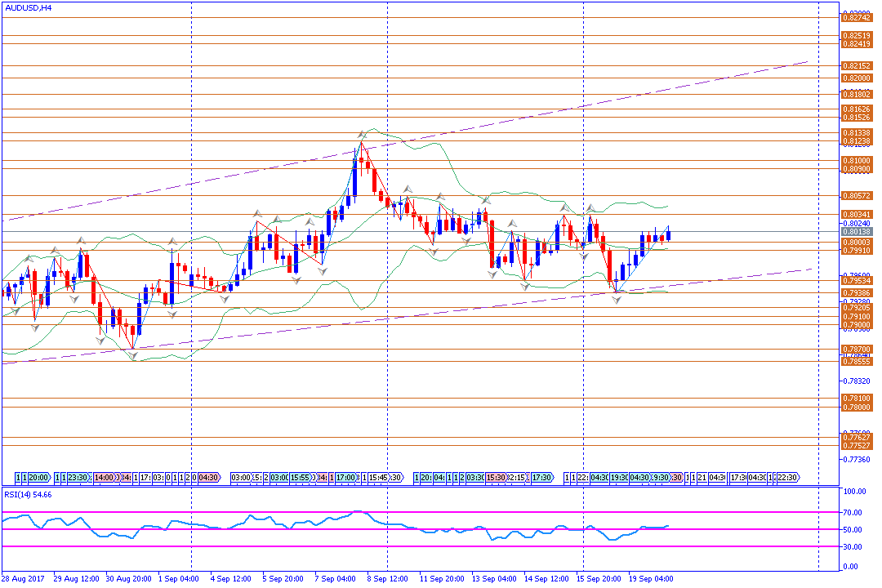Click the 8 Sep 12:00 date label
Viewport: 882px width, 588px height.
387,578
